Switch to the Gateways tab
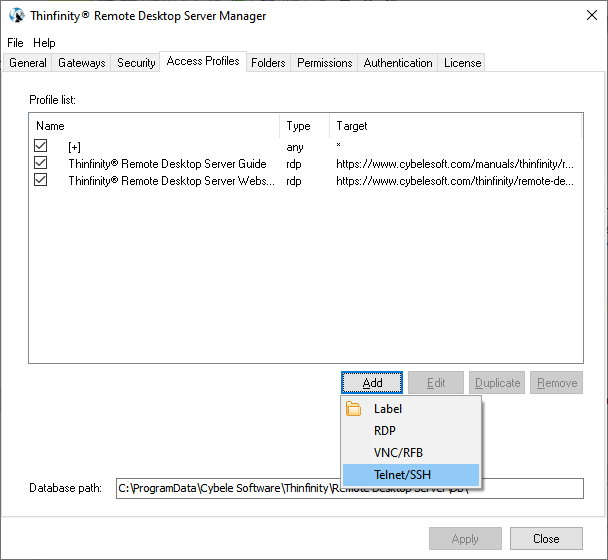The image size is (608, 560). click(81, 63)
